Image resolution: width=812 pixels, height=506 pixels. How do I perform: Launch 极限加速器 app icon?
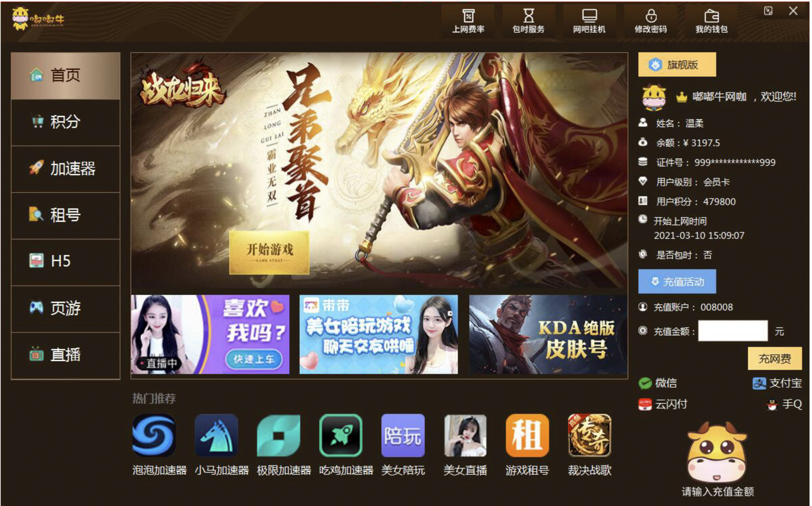pyautogui.click(x=279, y=436)
